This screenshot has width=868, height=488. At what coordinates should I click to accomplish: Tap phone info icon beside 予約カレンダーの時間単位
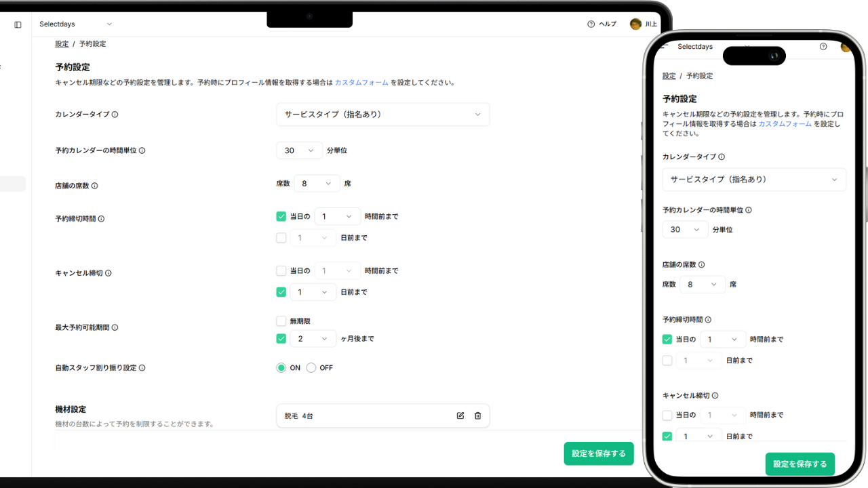point(748,210)
